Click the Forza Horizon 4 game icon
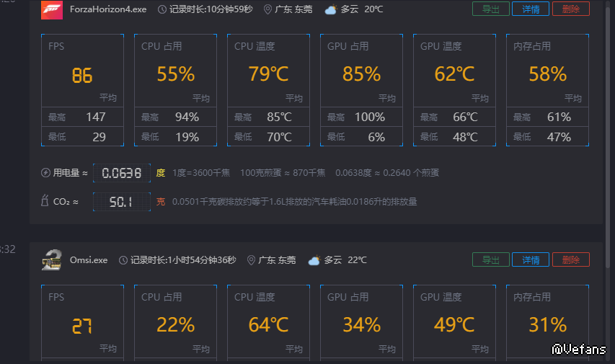615x364 pixels. 52,9
